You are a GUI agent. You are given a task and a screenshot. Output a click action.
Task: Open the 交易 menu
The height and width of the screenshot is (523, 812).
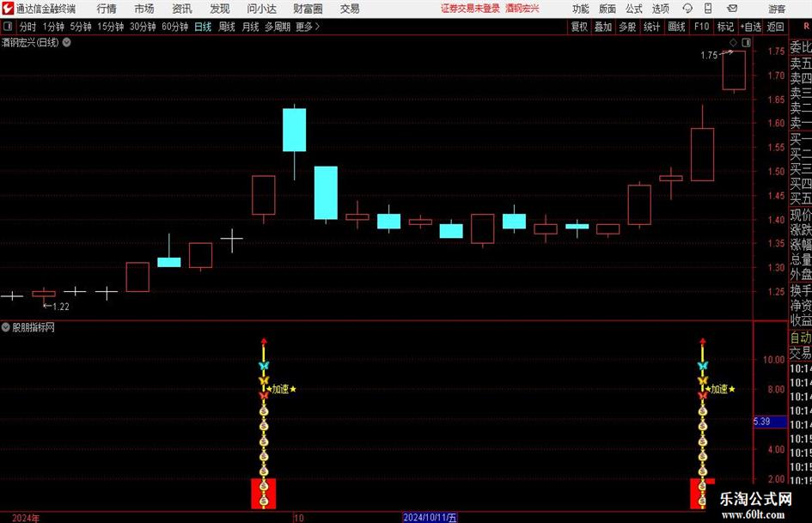pyautogui.click(x=350, y=9)
